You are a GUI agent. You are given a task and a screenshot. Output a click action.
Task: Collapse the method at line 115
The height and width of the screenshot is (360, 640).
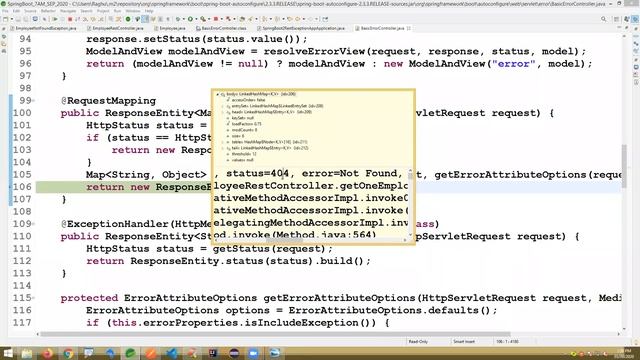(x=33, y=298)
